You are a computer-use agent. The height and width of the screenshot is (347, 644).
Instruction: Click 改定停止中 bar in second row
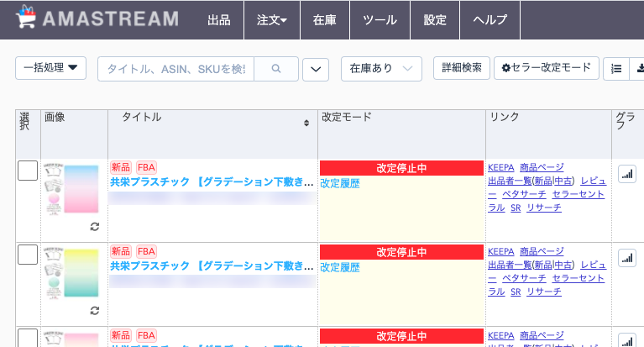tap(401, 252)
